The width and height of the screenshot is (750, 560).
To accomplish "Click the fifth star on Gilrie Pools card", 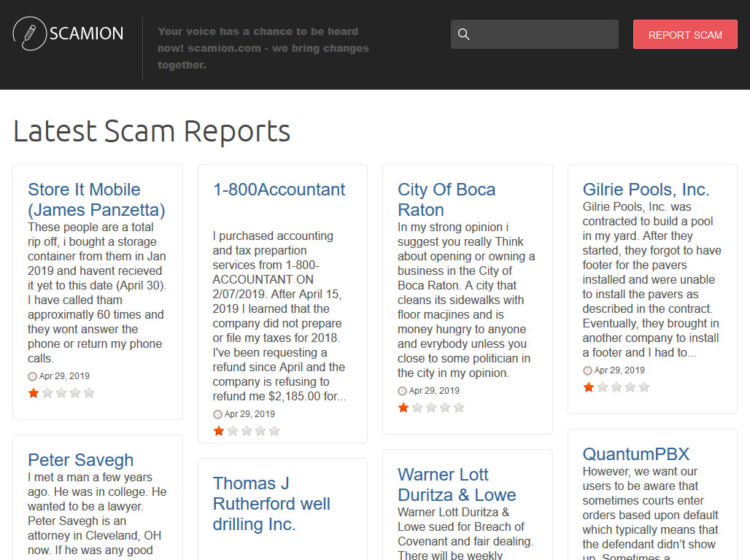I will click(643, 387).
